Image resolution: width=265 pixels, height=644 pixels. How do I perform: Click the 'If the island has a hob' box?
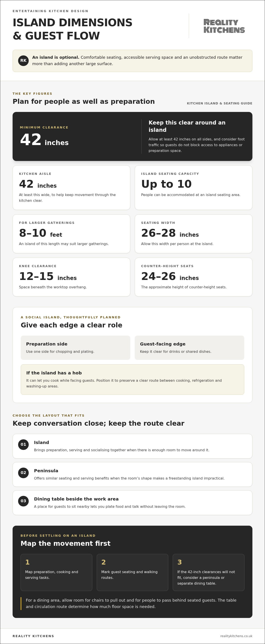click(x=132, y=380)
